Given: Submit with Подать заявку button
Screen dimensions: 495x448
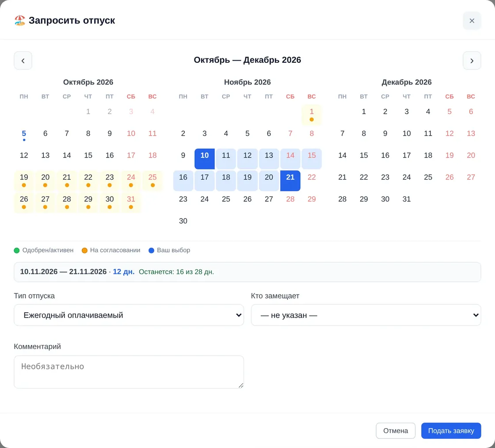Looking at the screenshot, I should (451, 431).
